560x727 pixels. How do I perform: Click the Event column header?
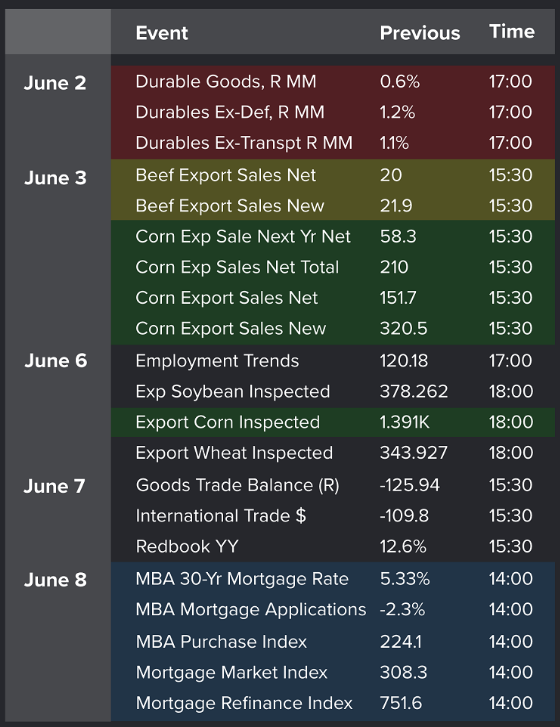click(x=162, y=33)
